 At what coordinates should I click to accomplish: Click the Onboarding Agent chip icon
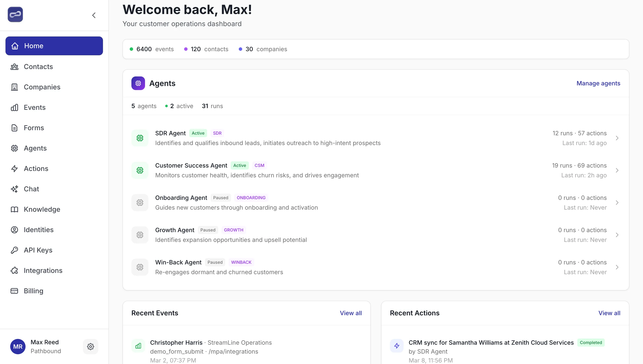(140, 203)
